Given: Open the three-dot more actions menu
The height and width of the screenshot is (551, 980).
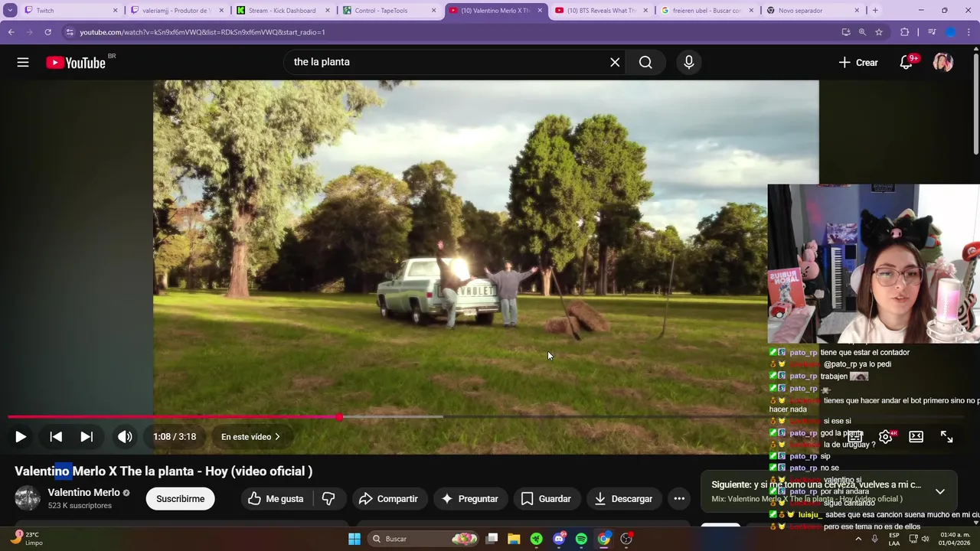Looking at the screenshot, I should click(x=679, y=499).
